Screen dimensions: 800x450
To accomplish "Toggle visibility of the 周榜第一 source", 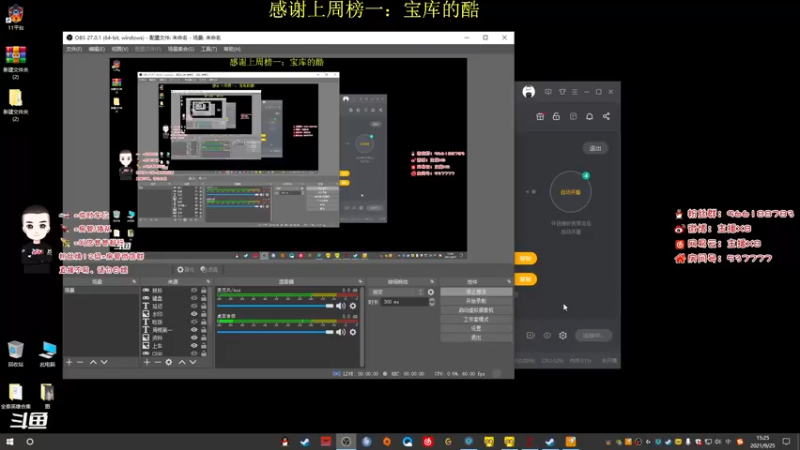I will (x=194, y=330).
